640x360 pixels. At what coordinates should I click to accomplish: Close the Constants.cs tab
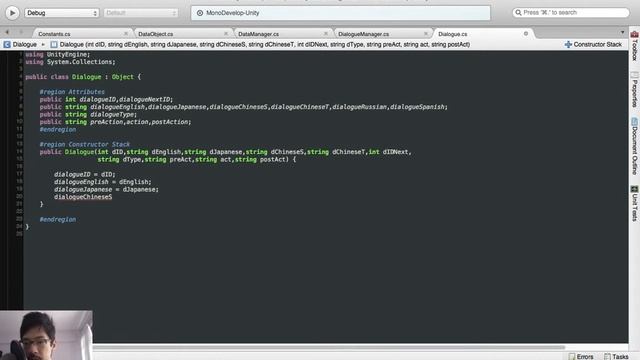click(126, 33)
